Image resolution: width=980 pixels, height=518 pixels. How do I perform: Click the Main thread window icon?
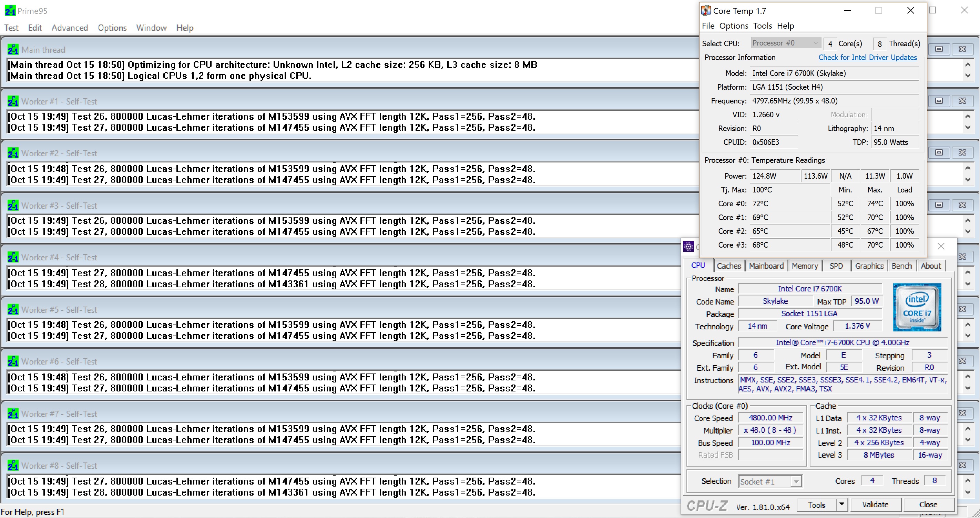pos(13,50)
